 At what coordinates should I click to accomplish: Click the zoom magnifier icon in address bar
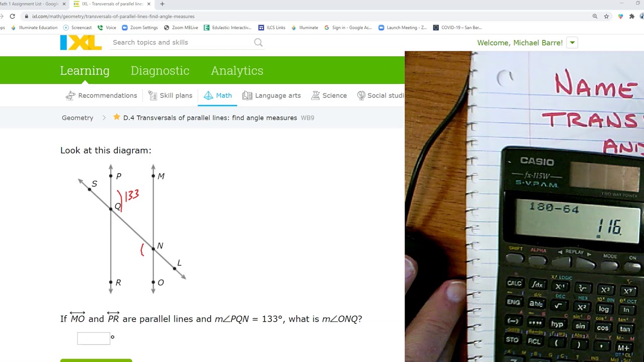(x=595, y=16)
